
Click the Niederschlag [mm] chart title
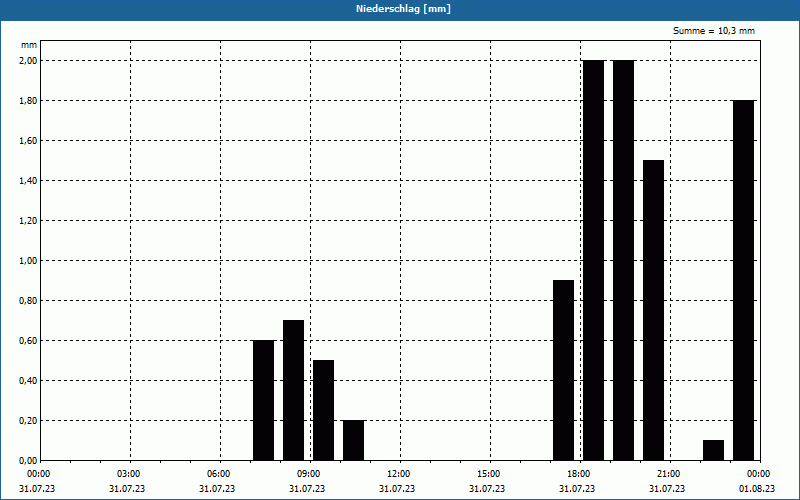pyautogui.click(x=403, y=9)
